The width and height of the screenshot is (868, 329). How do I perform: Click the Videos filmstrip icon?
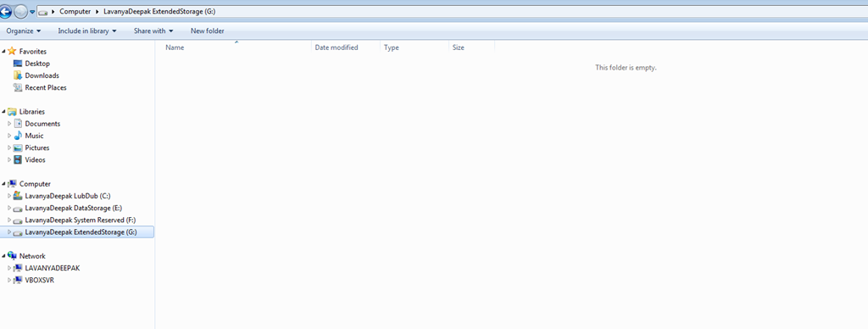click(18, 160)
